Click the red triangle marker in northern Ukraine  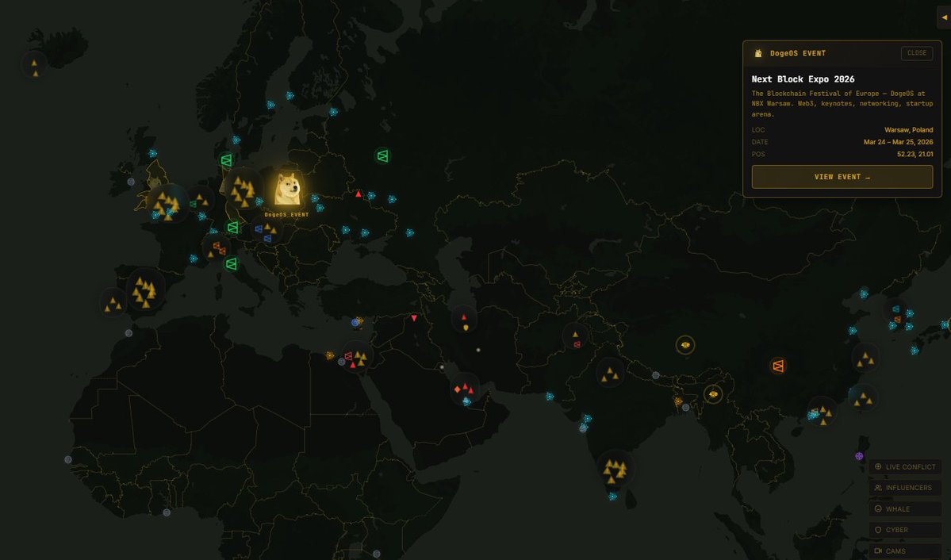click(x=359, y=194)
